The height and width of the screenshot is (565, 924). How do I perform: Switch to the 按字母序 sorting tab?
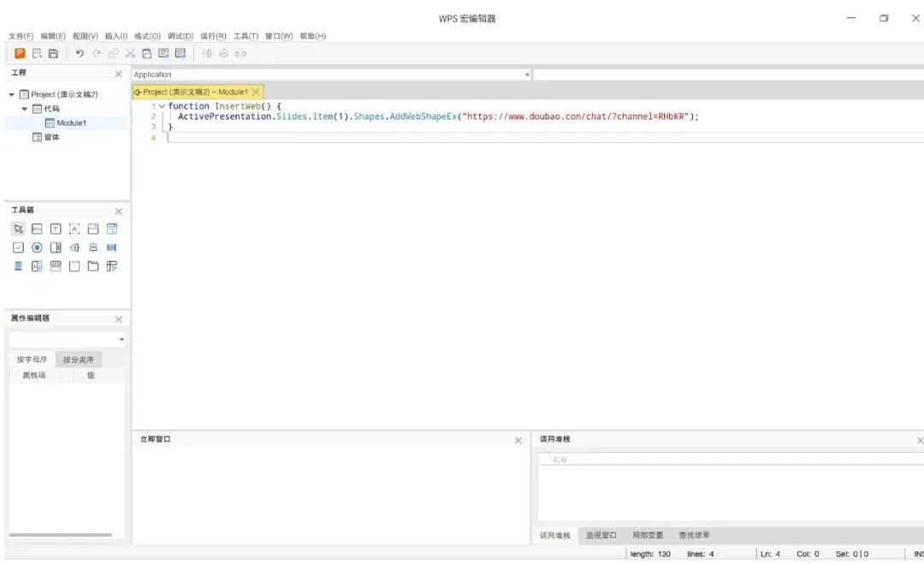pos(32,360)
